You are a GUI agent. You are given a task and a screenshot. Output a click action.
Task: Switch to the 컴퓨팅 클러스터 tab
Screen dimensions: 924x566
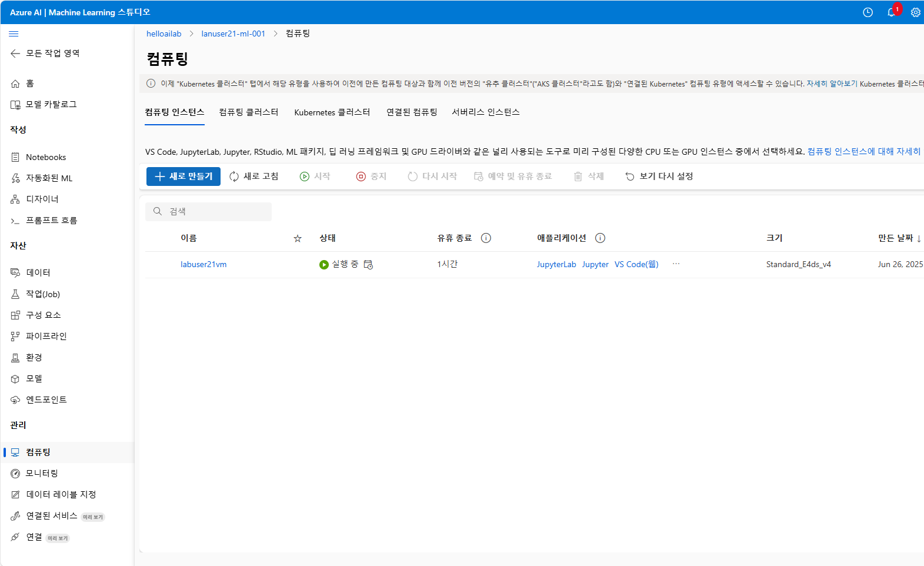pos(249,112)
